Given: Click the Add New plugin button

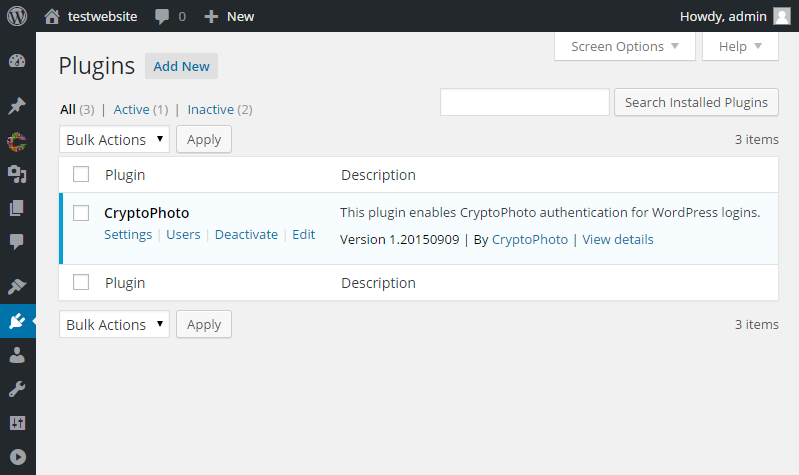Looking at the screenshot, I should [181, 66].
